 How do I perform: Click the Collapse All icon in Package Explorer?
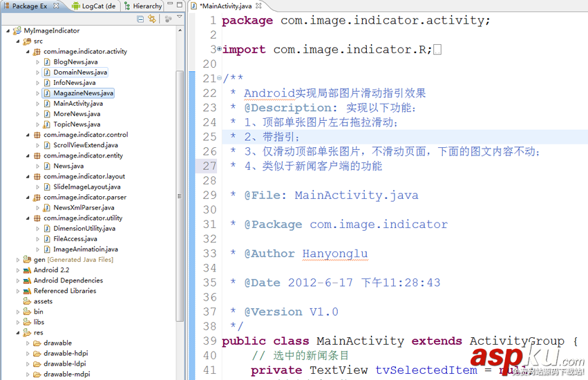[x=140, y=19]
